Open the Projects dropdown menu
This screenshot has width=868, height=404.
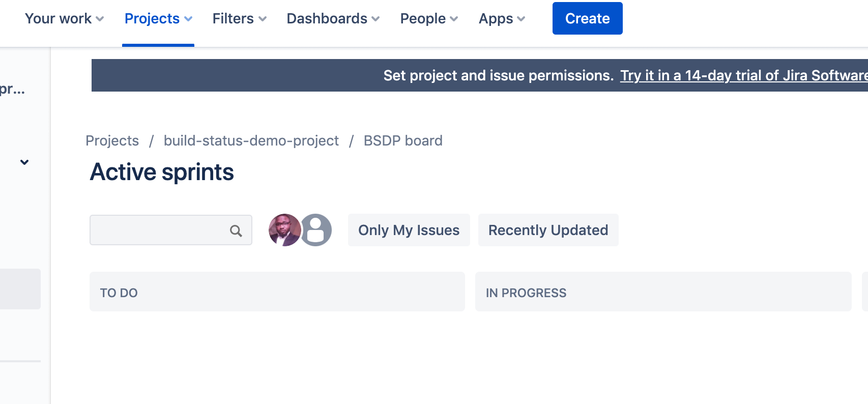point(158,19)
